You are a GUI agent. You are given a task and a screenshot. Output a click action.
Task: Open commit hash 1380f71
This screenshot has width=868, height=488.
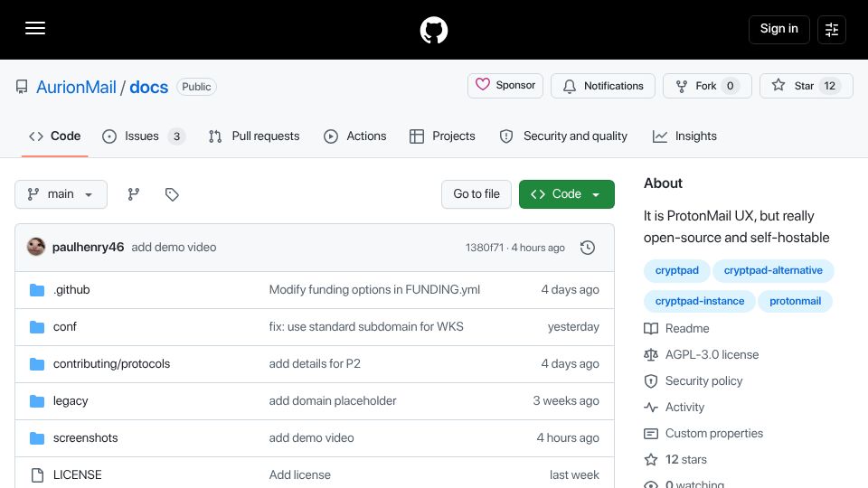[485, 248]
